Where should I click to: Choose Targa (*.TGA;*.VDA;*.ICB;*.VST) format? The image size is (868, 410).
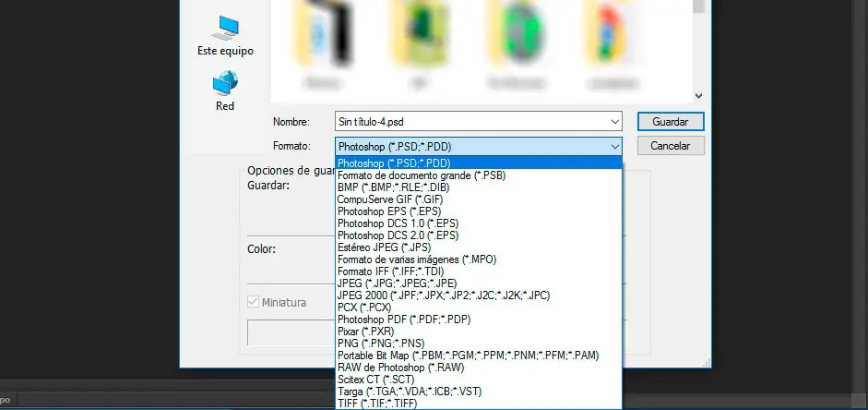[x=479, y=392]
